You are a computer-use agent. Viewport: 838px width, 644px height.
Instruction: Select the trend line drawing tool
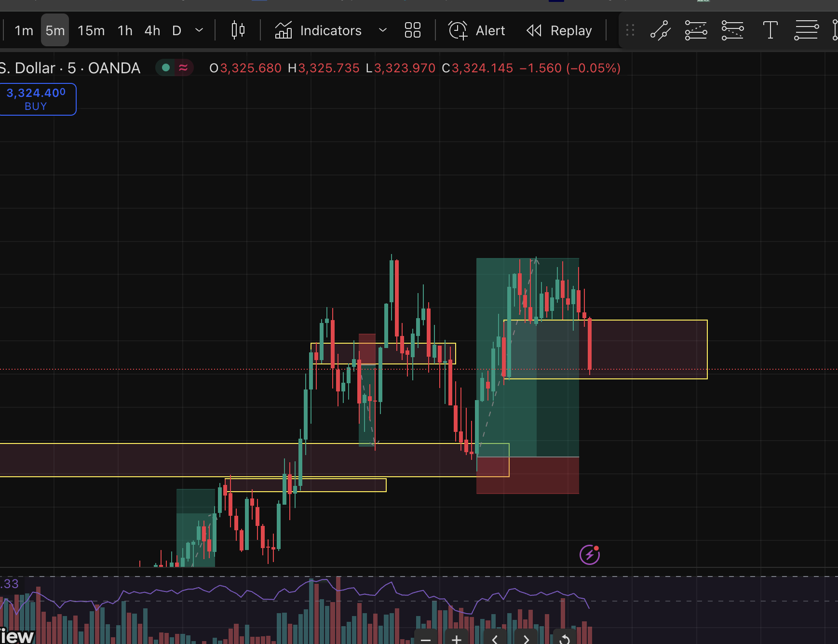(660, 30)
